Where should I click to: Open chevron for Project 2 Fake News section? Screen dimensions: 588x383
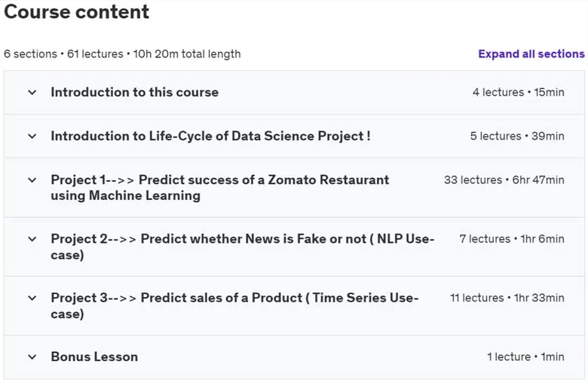click(32, 239)
